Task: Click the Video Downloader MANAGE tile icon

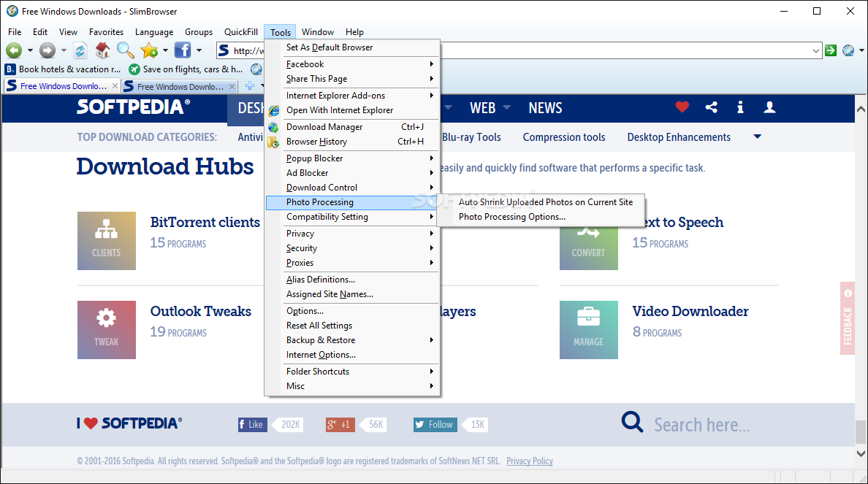Action: tap(588, 330)
